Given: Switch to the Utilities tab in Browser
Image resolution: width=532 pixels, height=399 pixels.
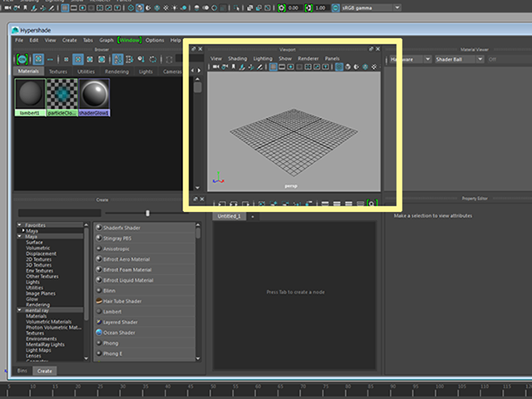Looking at the screenshot, I should click(x=86, y=71).
